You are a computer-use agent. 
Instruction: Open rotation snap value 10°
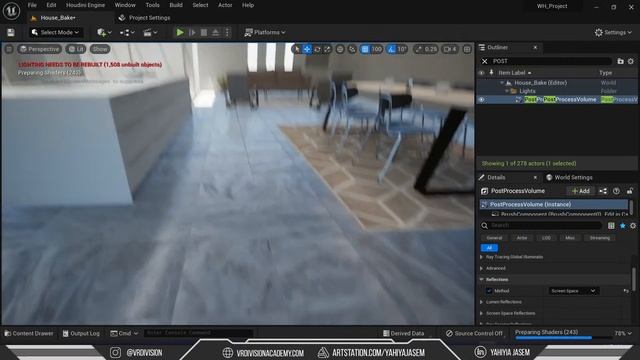(x=402, y=49)
